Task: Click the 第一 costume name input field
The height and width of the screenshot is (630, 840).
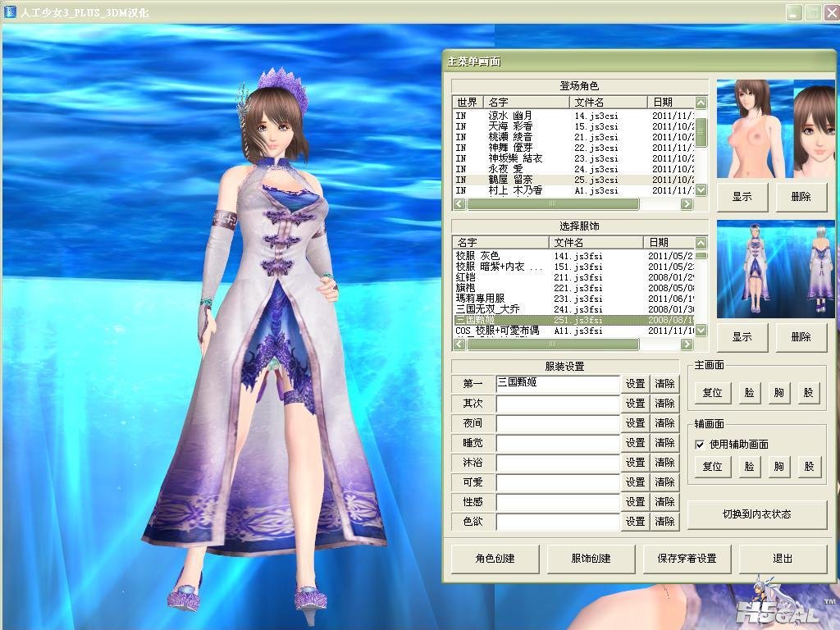Action: click(557, 383)
